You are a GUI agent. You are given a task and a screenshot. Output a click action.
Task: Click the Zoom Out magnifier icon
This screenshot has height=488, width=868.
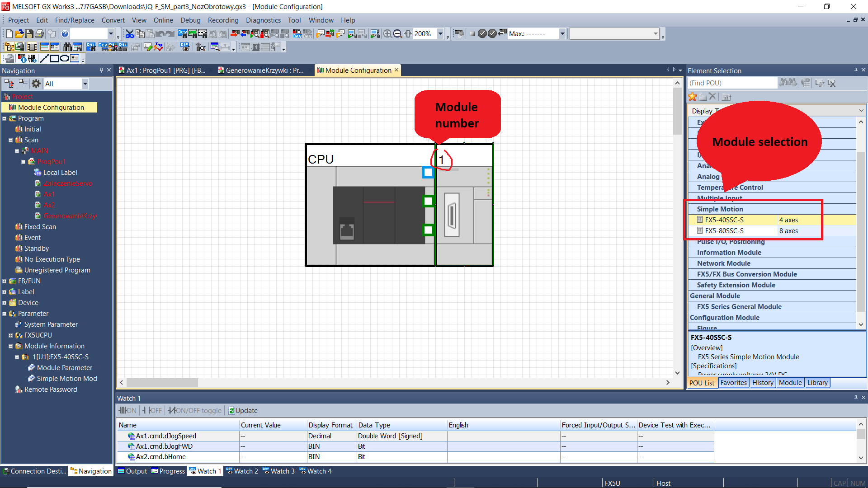398,34
